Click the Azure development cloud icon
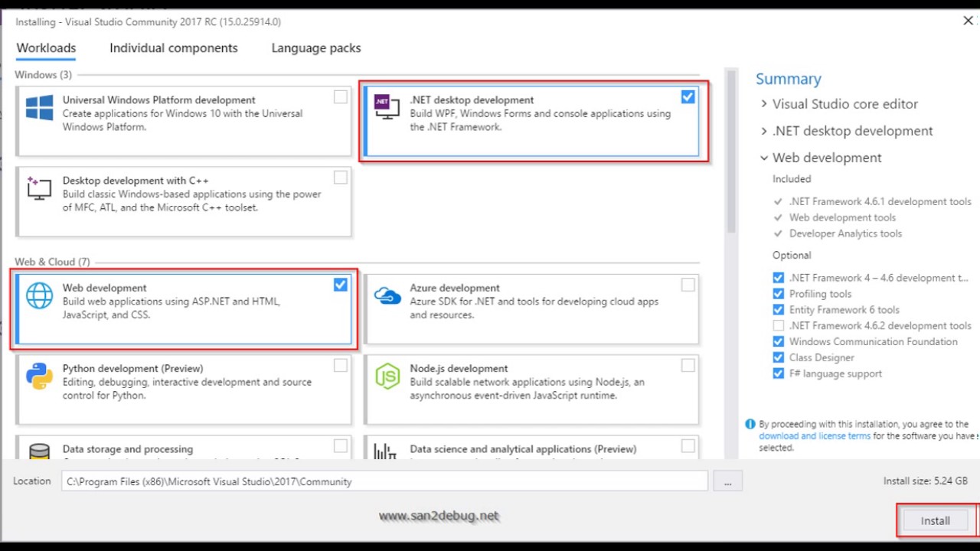 (x=387, y=295)
